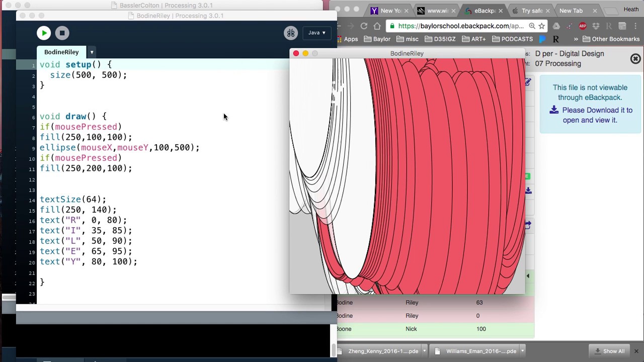This screenshot has height=362, width=644.
Task: Open the ART+ bookmarks folder
Action: (x=474, y=39)
